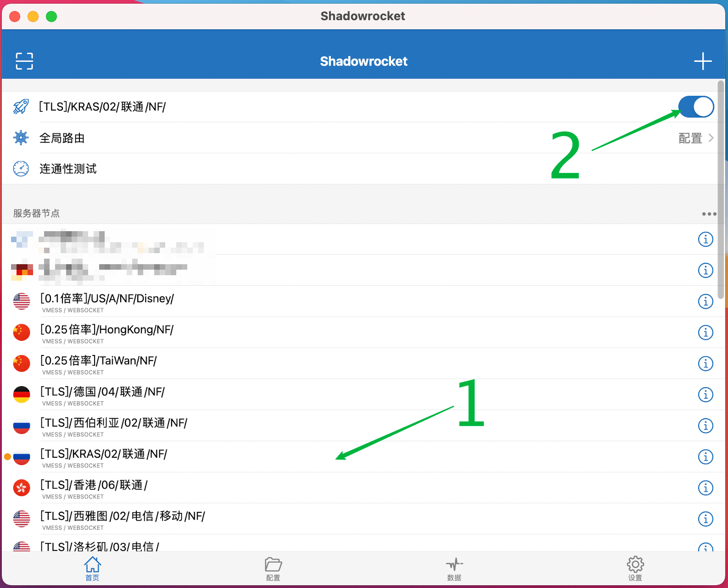Open server nodes three-dot menu
This screenshot has height=588, width=728.
pos(709,214)
